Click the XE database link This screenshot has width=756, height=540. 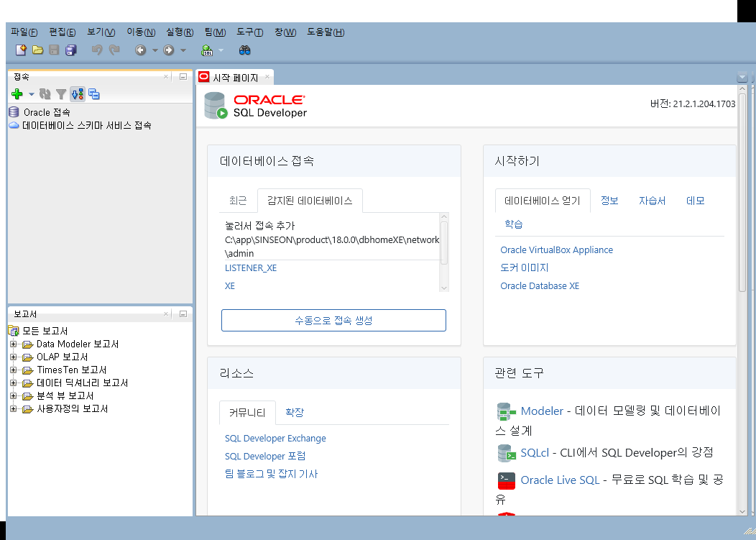230,285
